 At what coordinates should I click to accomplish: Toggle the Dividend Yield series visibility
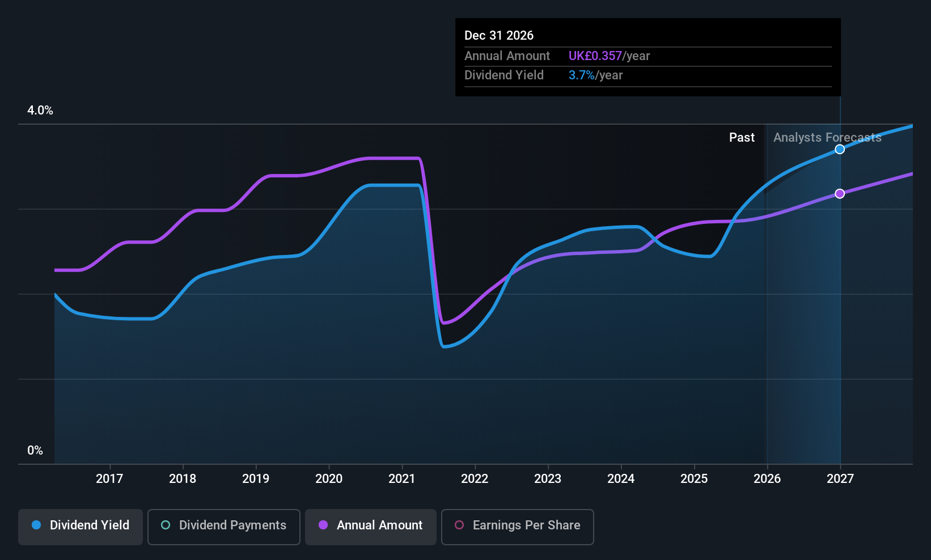pyautogui.click(x=80, y=527)
